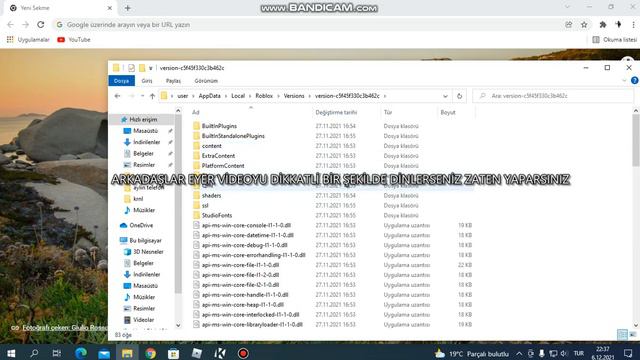Switch to details view layout icon
Viewport: 640px width, 360px height.
click(622, 335)
